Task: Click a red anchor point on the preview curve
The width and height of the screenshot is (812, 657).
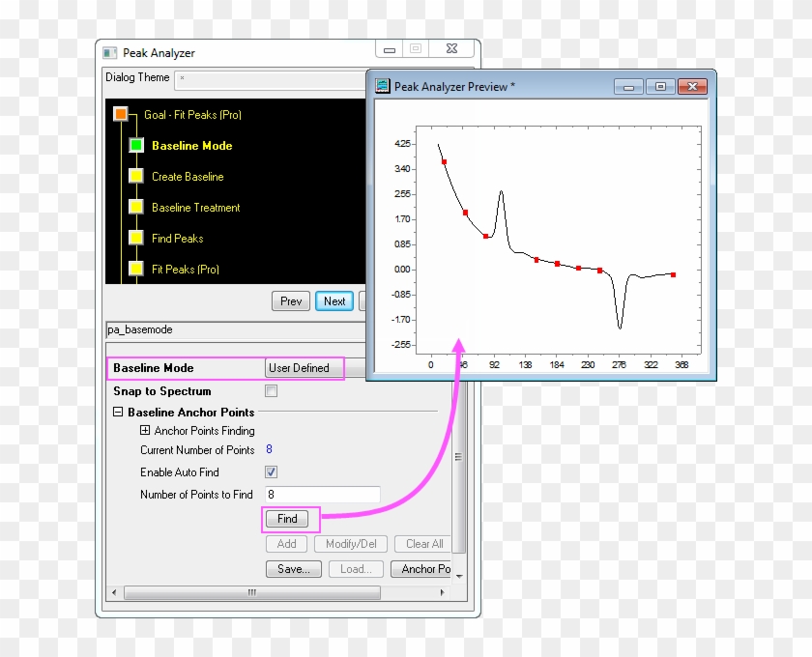Action: pos(444,160)
